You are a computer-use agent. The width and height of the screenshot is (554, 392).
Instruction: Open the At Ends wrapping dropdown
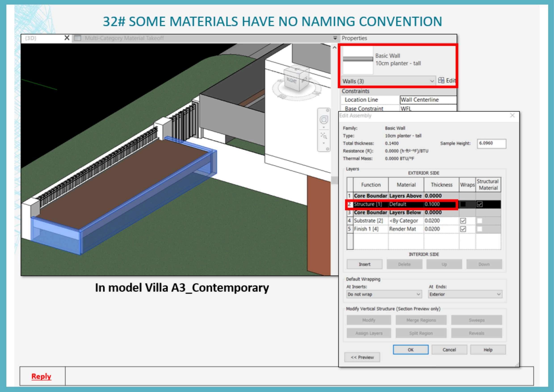[499, 294]
